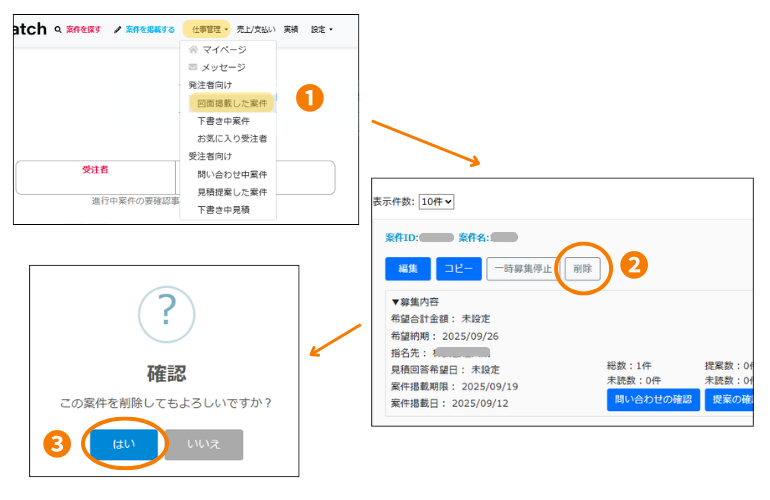
Task: Click the 希望合計金額 未設定 text
Action: click(x=440, y=319)
